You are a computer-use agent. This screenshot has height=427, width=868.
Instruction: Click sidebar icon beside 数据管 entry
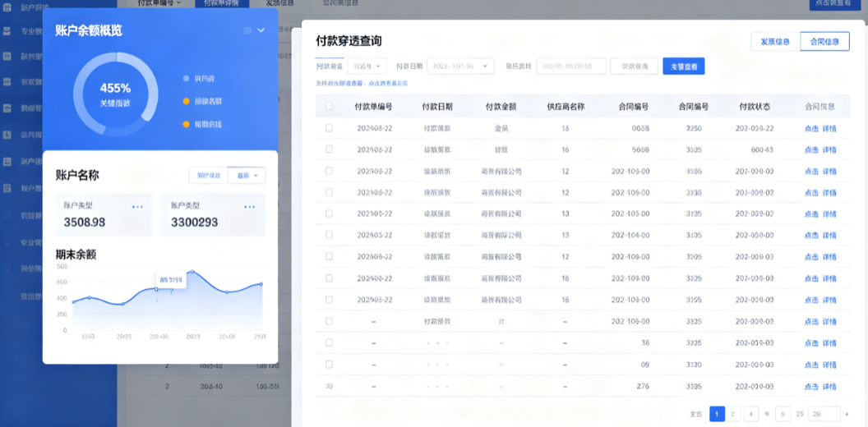point(7,108)
